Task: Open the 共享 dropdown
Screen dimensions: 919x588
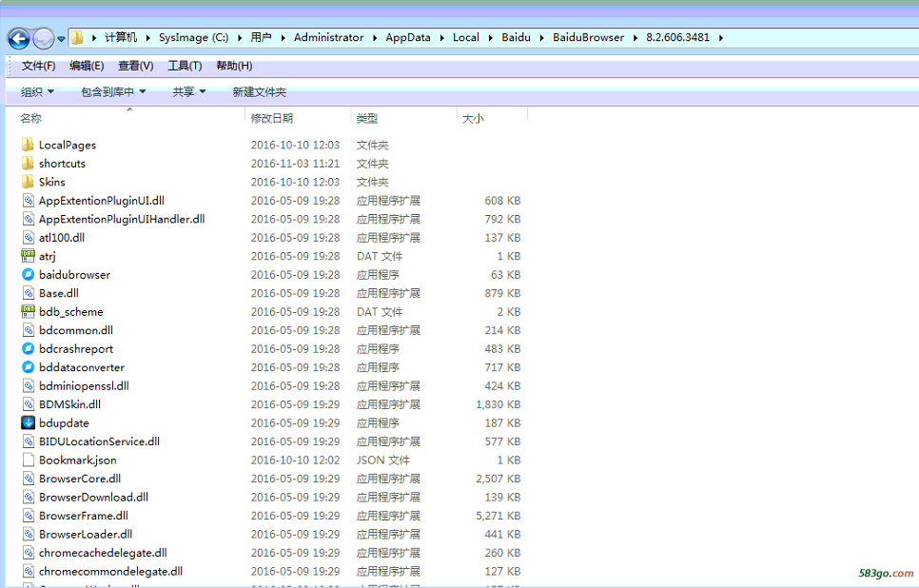Action: [189, 92]
